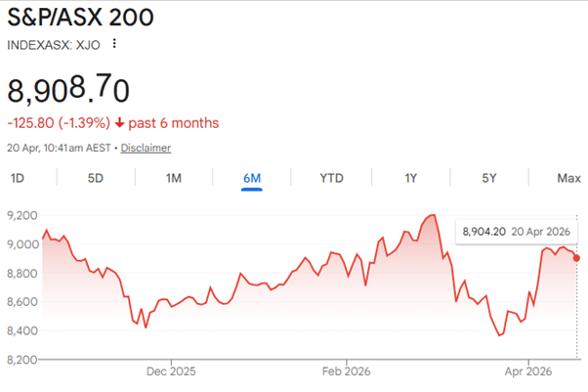Switch to the 1D time range
588x392 pixels.
[18, 178]
